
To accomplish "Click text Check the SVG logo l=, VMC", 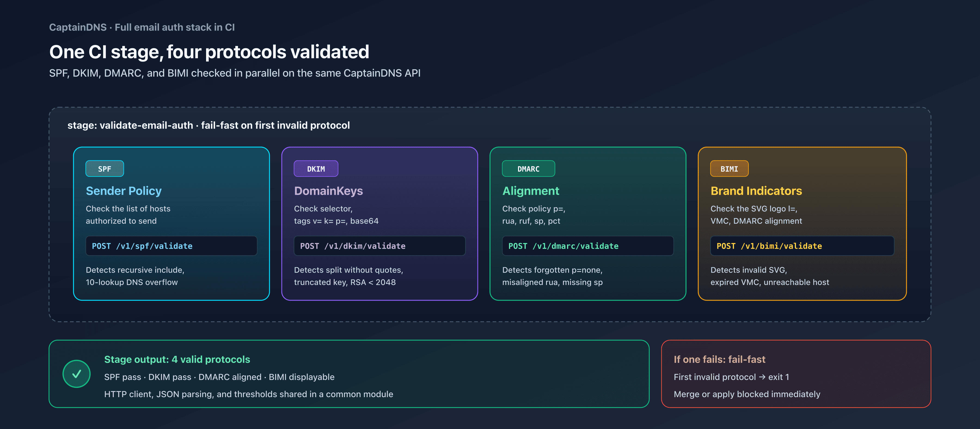I will 756,215.
